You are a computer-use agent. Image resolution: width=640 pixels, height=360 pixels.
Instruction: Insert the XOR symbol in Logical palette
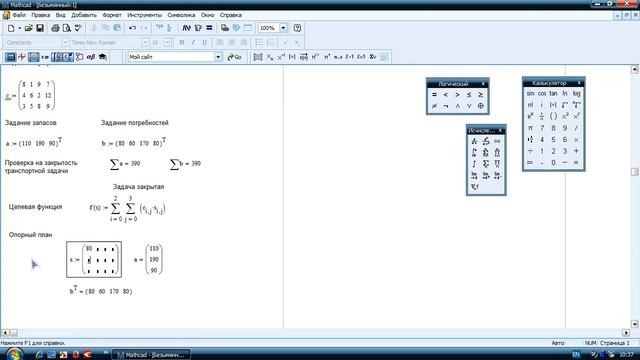[x=480, y=106]
